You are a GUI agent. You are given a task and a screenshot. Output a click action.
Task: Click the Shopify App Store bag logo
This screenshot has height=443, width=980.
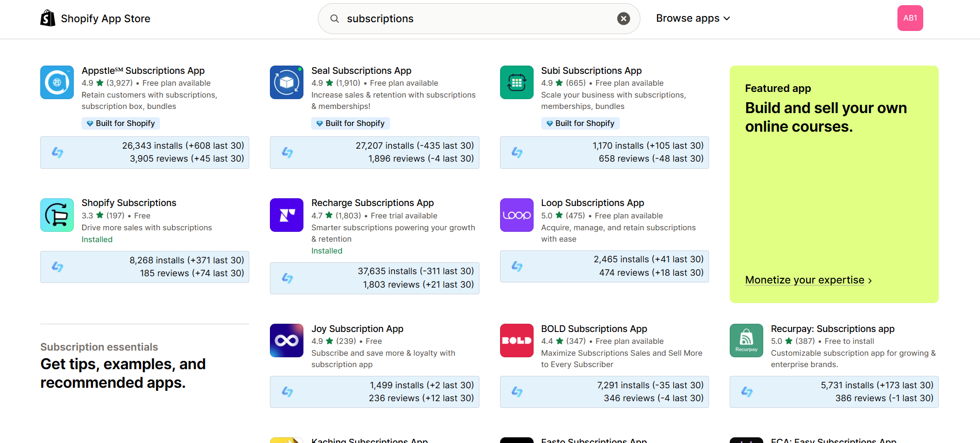[48, 19]
